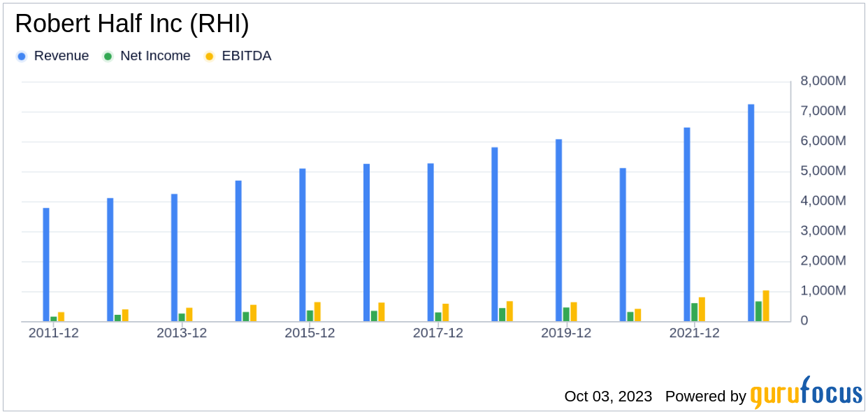This screenshot has width=868, height=414.
Task: Toggle the Revenue series legend label
Action: [62, 56]
